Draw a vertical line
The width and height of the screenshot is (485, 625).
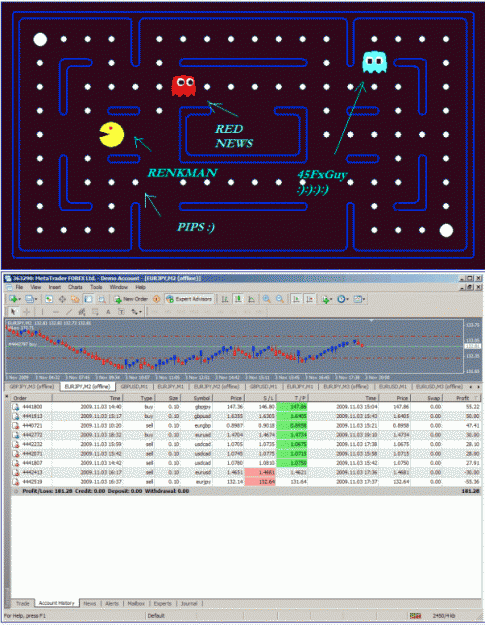(43, 312)
